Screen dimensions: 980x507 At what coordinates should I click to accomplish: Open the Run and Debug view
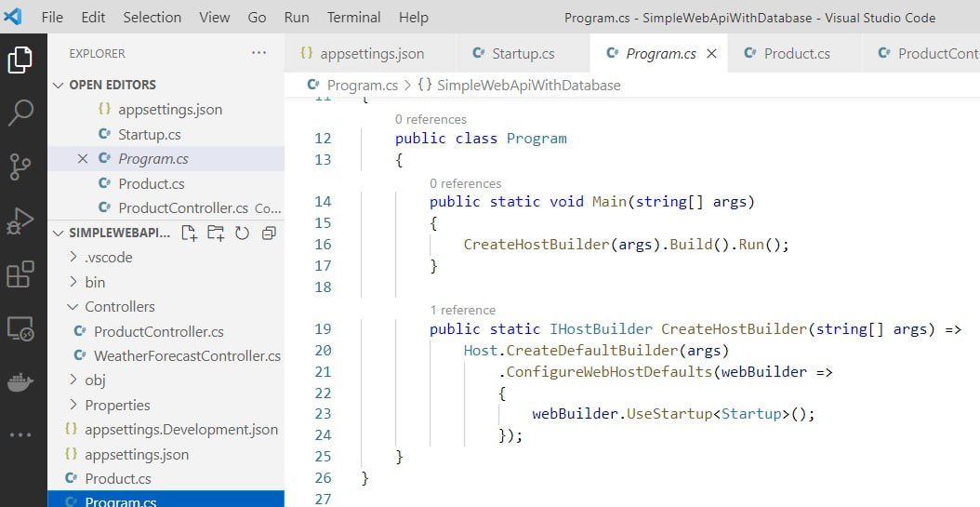point(20,220)
